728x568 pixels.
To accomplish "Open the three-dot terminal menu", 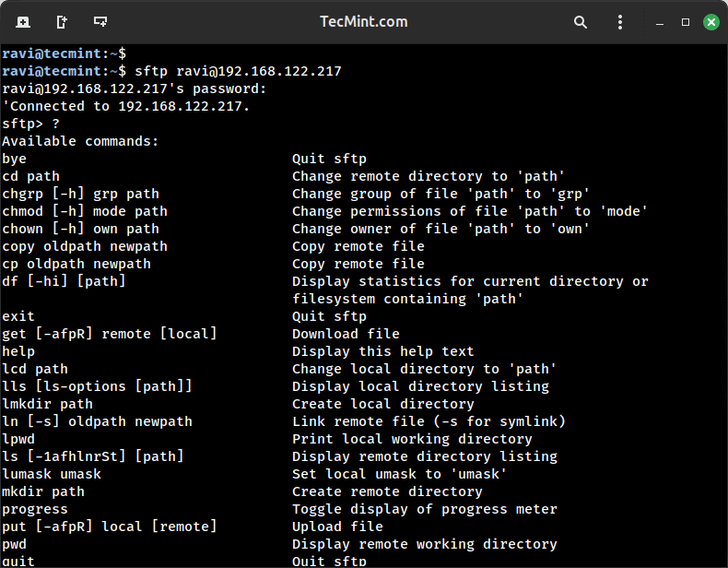I will tap(620, 21).
